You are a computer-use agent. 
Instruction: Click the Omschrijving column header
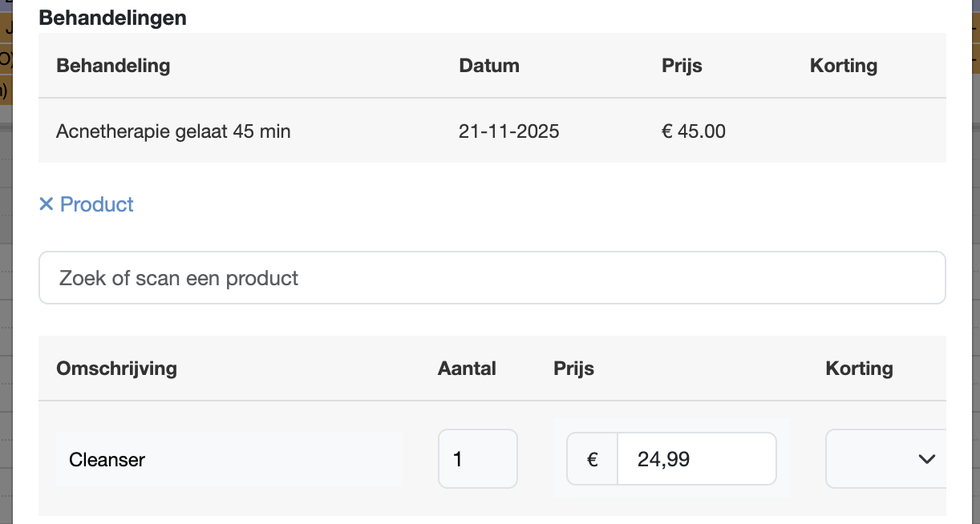[116, 369]
